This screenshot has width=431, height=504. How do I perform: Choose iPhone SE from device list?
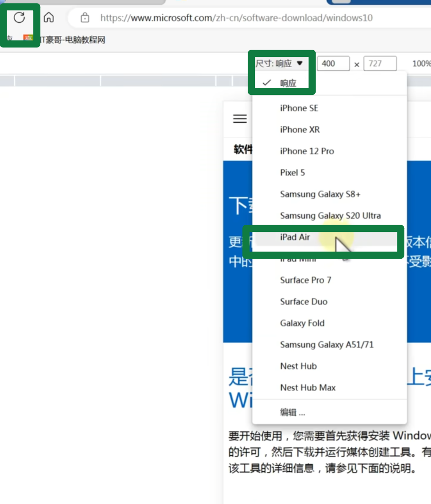pos(330,108)
